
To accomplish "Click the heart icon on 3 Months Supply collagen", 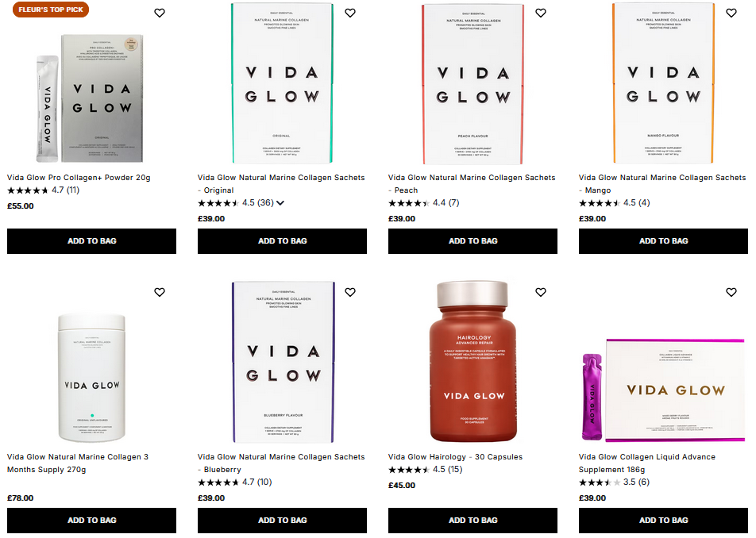I will point(159,292).
